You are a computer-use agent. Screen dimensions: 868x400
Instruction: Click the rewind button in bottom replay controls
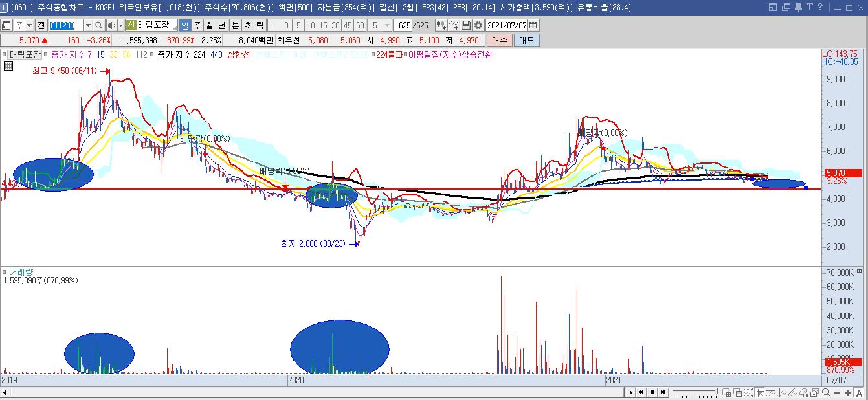pyautogui.click(x=641, y=392)
